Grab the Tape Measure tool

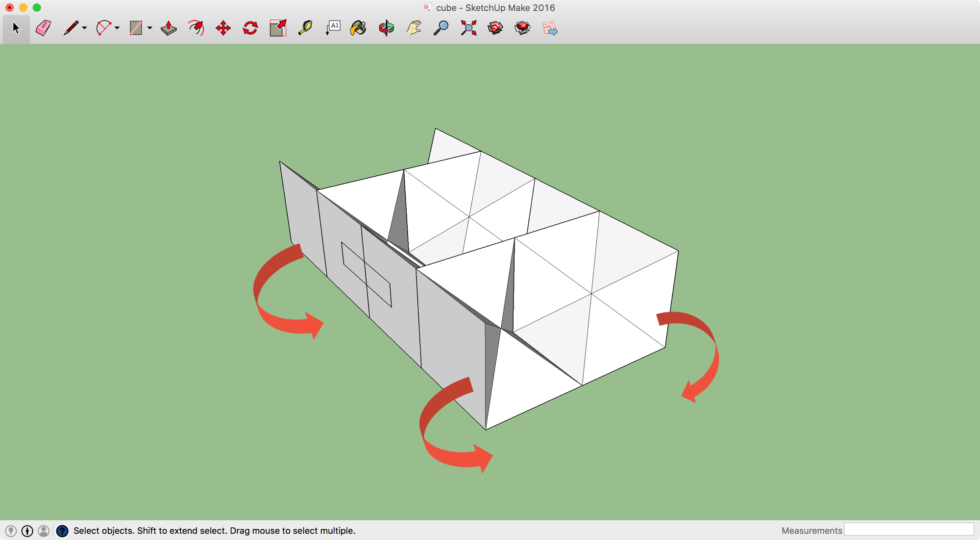(305, 28)
